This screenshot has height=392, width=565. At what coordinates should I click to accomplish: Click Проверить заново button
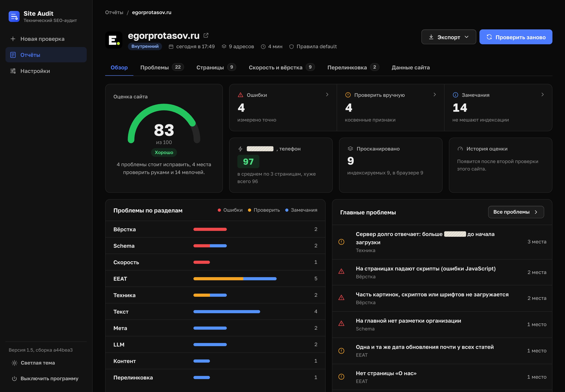[516, 37]
